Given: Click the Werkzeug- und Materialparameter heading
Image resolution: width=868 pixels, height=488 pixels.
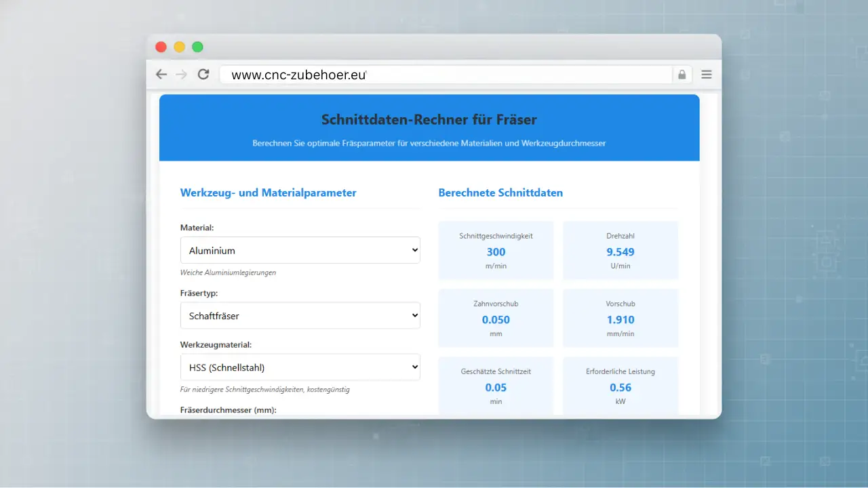Looking at the screenshot, I should [269, 192].
